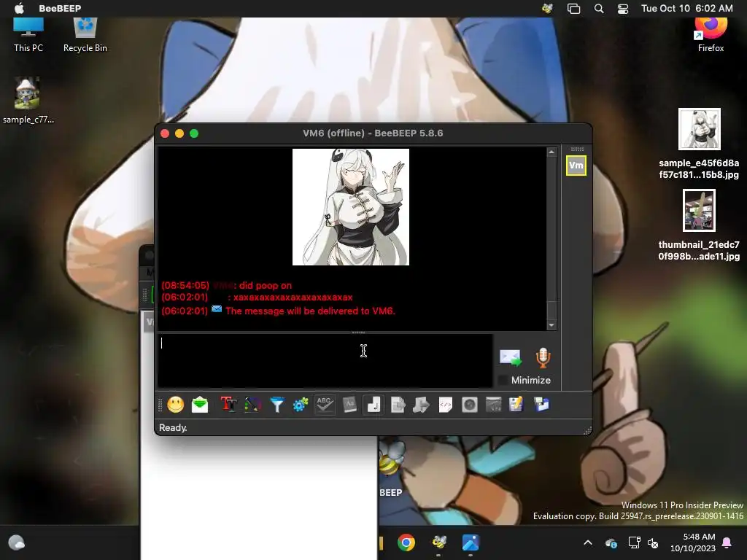Screen dimensions: 747x560
Task: Select the Vm user avatar
Action: point(576,166)
